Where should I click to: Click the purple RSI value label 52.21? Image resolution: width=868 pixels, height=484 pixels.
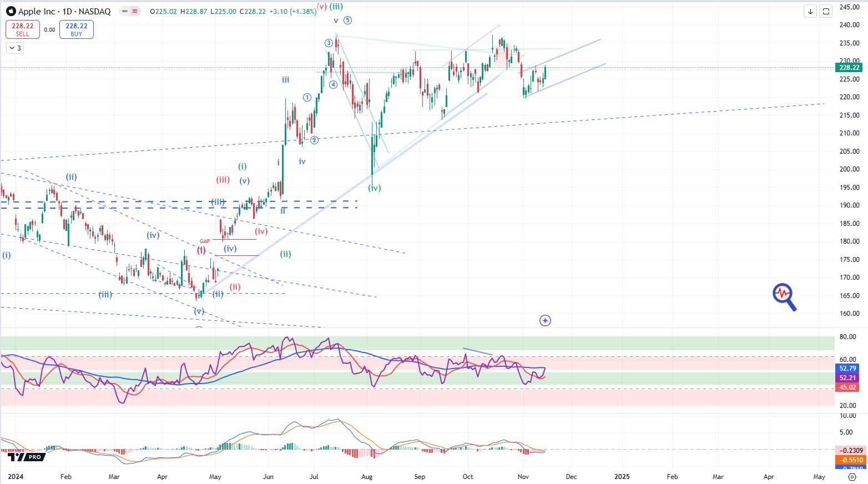coord(847,378)
